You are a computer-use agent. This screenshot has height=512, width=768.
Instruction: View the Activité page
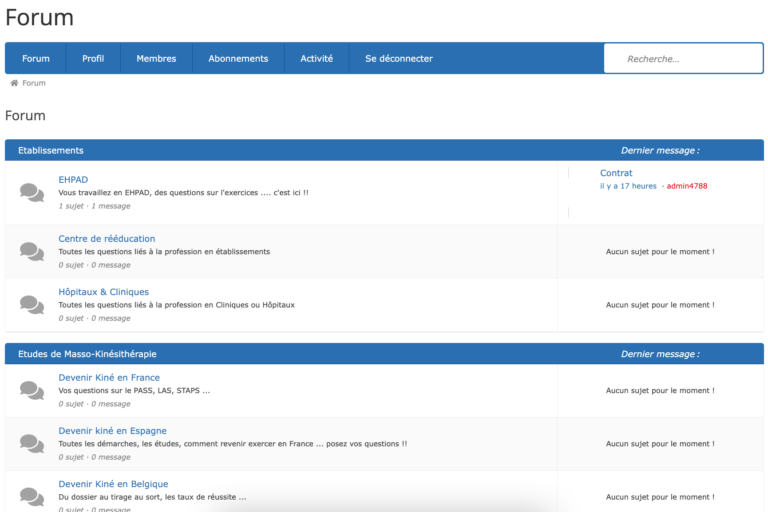pyautogui.click(x=316, y=58)
